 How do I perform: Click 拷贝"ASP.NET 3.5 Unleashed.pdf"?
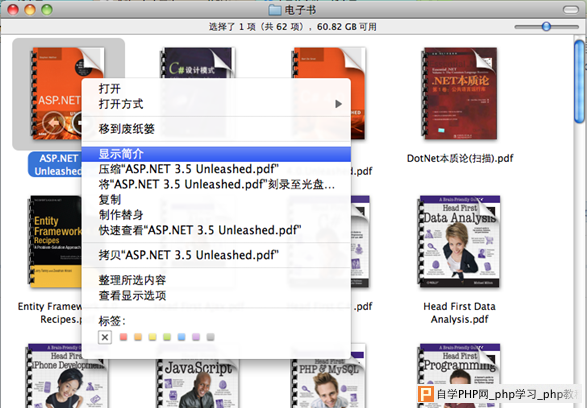216,255
